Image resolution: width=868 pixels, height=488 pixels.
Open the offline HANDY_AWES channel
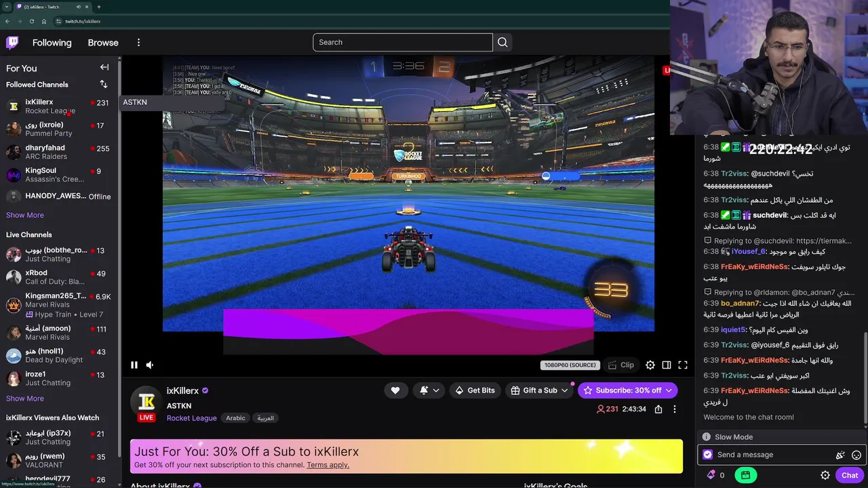click(58, 197)
